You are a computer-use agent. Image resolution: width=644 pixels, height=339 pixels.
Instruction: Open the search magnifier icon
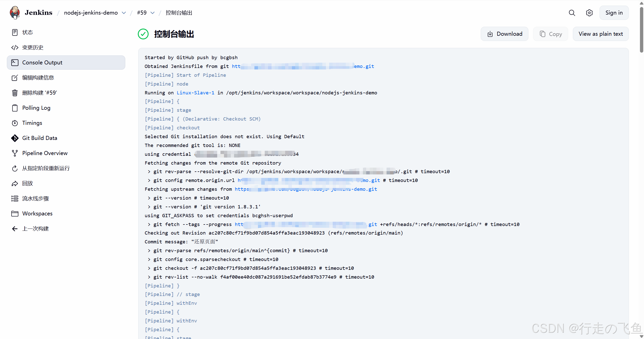pos(572,13)
